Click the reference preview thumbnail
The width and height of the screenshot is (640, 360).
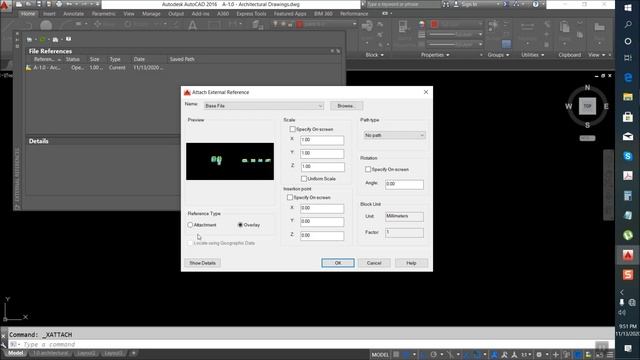tap(230, 161)
